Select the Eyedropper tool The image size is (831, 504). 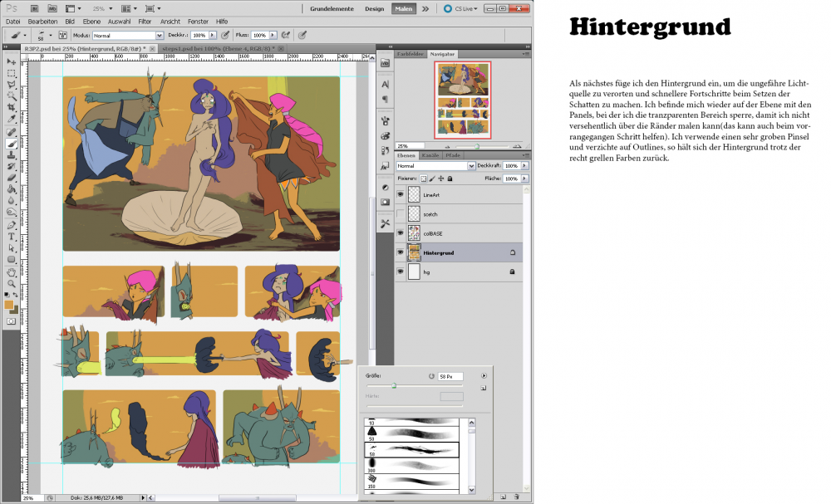(11, 119)
